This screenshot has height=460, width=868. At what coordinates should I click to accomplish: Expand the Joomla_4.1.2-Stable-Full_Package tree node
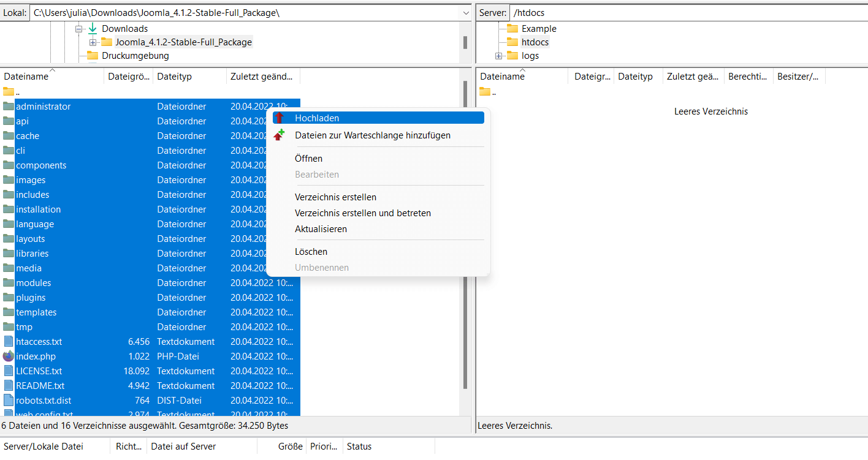93,42
